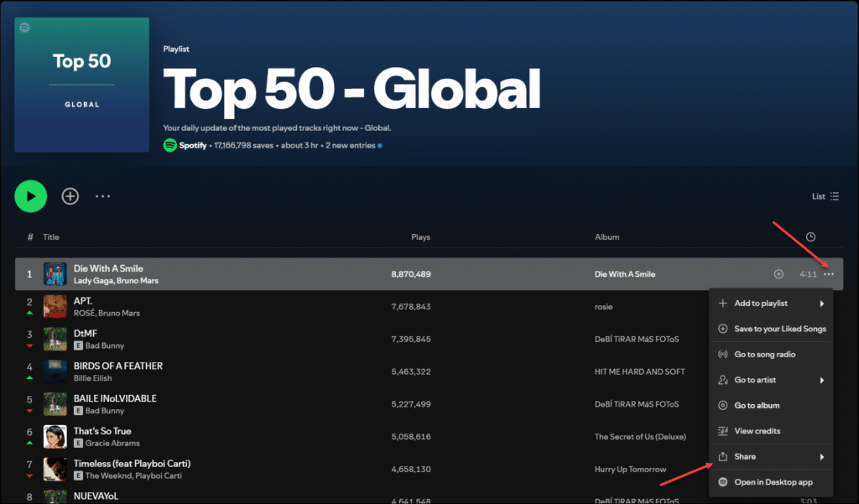Viewport: 859px width, 504px height.
Task: Open That's So True song title
Action: (102, 431)
